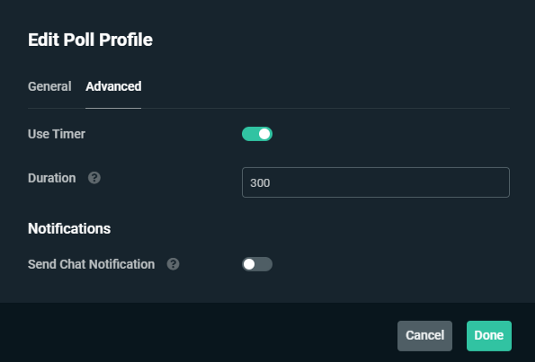Switch to the General tab

click(50, 87)
